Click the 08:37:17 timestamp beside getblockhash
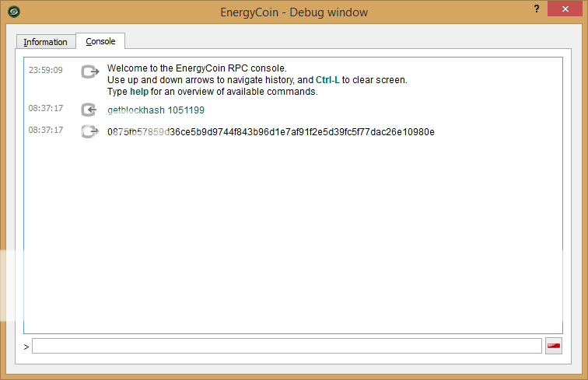This screenshot has width=588, height=380. tap(46, 108)
